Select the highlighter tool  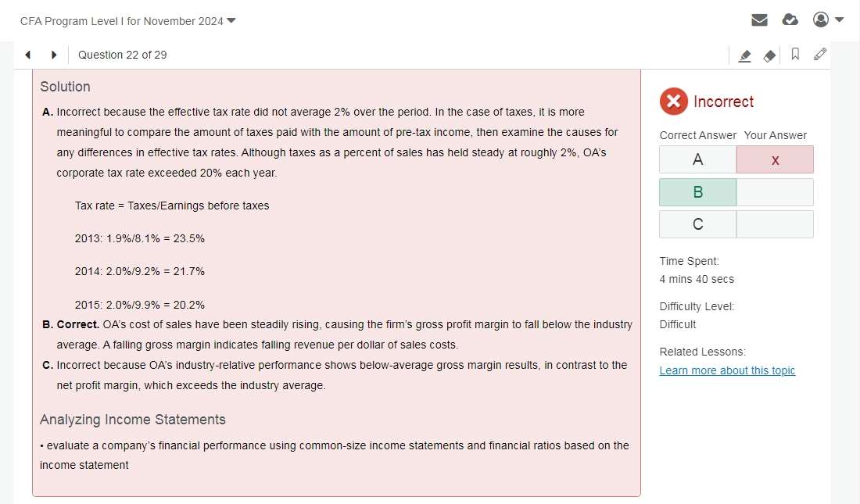point(744,55)
